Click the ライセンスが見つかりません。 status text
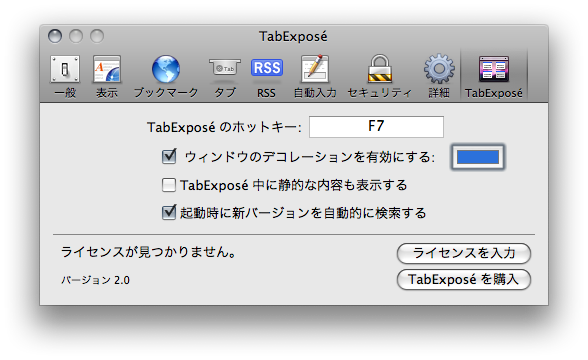This screenshot has width=588, height=360. pyautogui.click(x=149, y=252)
